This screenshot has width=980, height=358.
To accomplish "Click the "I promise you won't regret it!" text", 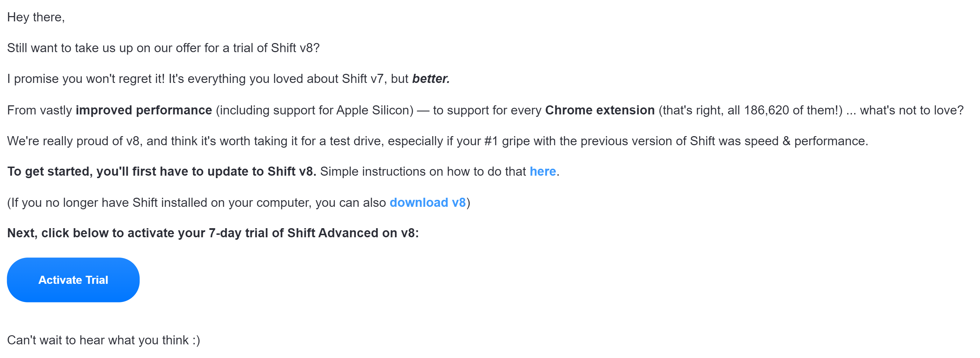I will (86, 79).
